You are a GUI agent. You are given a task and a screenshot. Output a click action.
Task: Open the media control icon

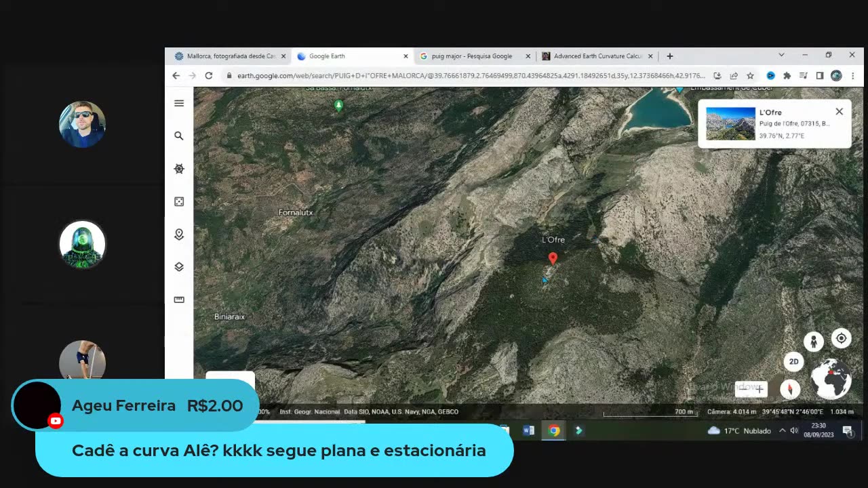[804, 76]
